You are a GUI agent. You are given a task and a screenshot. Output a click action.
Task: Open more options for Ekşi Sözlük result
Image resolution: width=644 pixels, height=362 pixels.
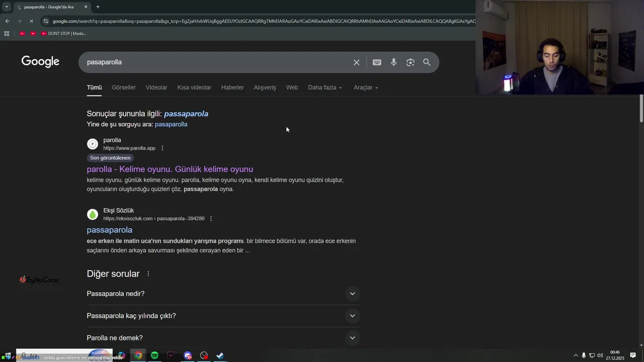(x=211, y=219)
